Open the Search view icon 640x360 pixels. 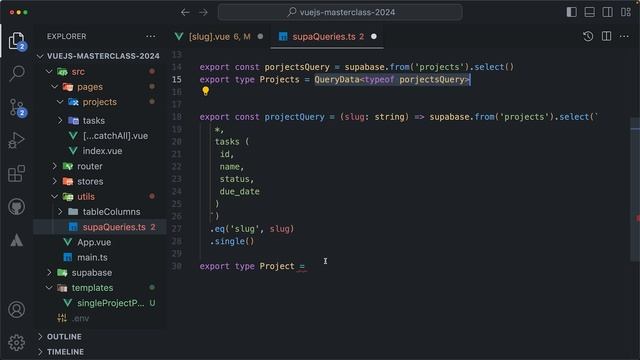(x=17, y=73)
